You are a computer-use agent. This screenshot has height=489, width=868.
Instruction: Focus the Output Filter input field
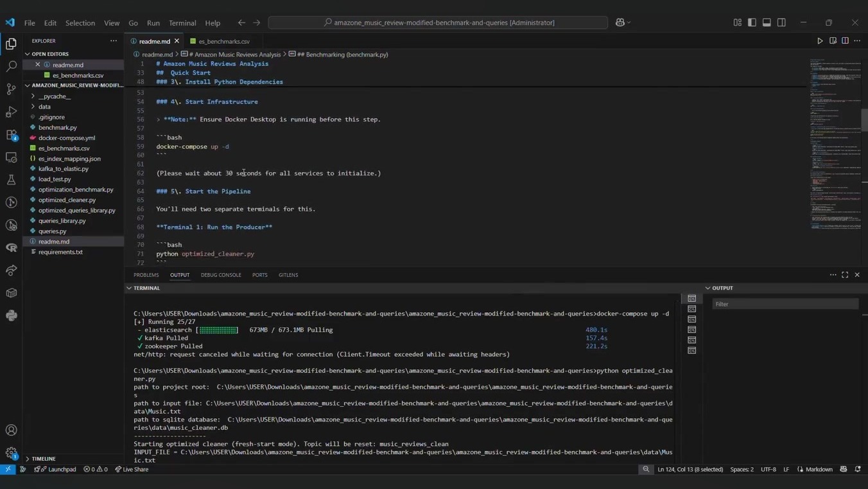point(785,304)
